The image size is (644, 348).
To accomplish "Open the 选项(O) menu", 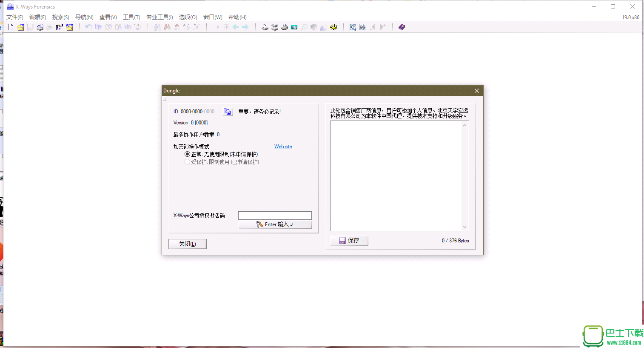I will click(188, 17).
